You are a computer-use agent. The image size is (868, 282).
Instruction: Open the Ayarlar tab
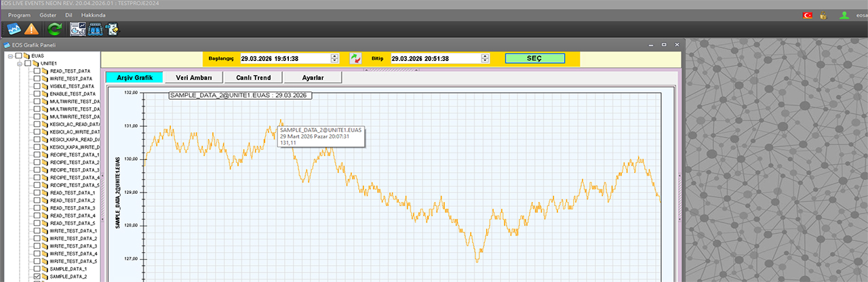click(x=313, y=78)
